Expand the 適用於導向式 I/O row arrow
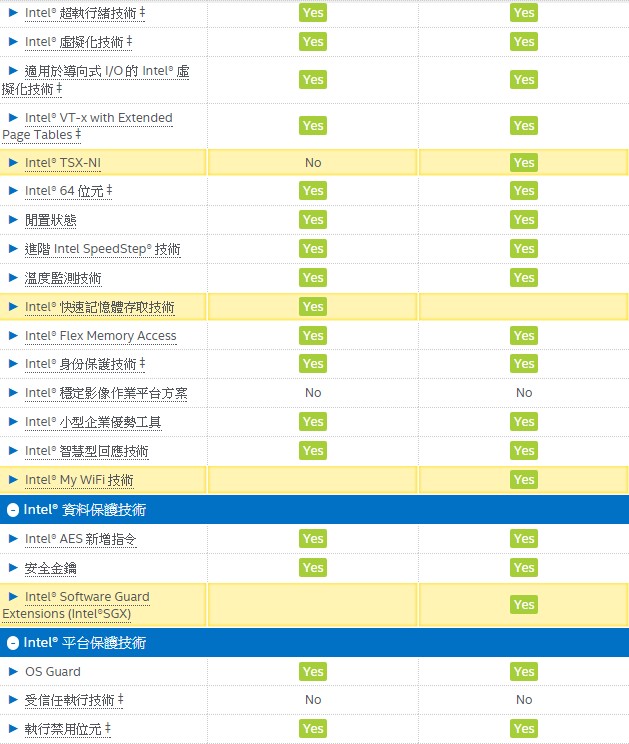 13,71
